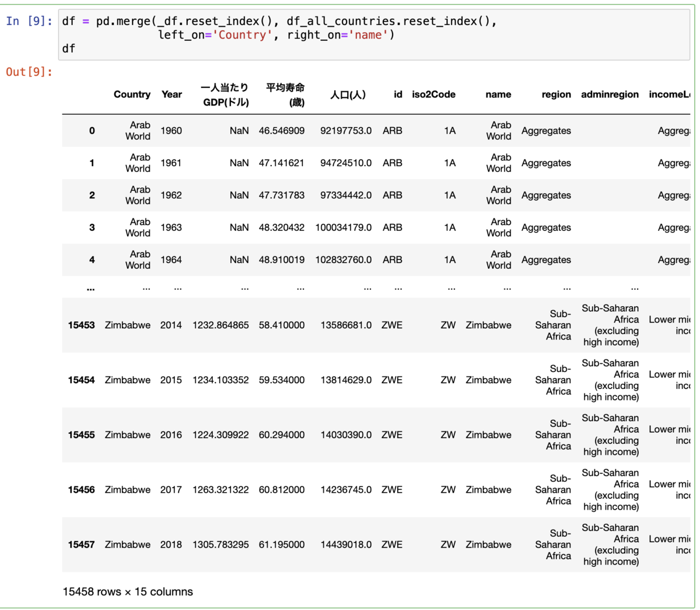Click the Arab World Country cell in row 3
This screenshot has width=700, height=610.
138,227
